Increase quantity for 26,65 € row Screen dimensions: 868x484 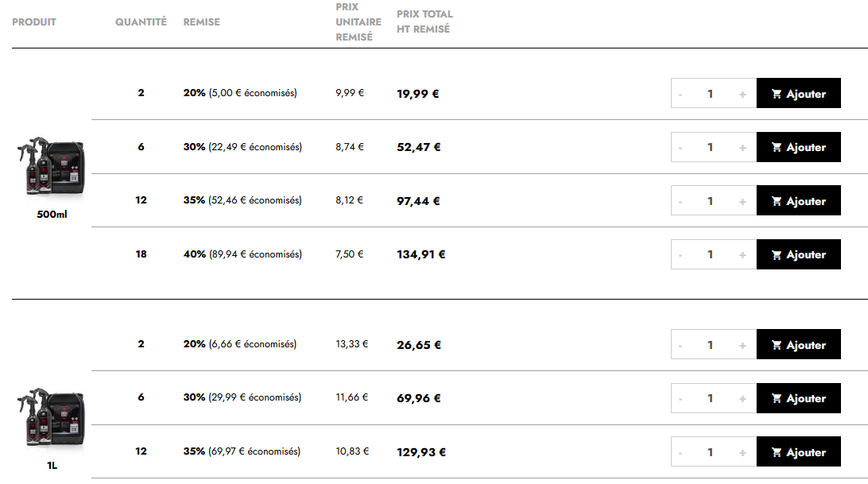(x=742, y=345)
